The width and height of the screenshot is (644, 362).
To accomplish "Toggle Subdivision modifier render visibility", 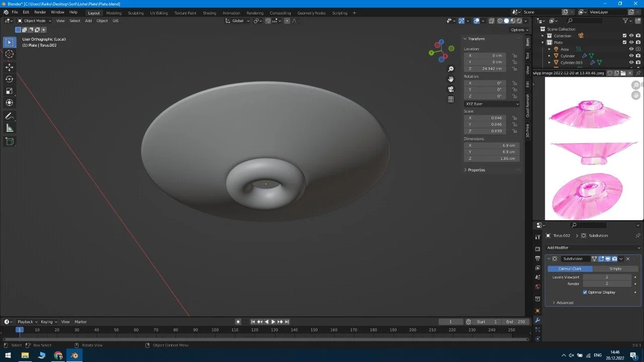I will (x=614, y=259).
